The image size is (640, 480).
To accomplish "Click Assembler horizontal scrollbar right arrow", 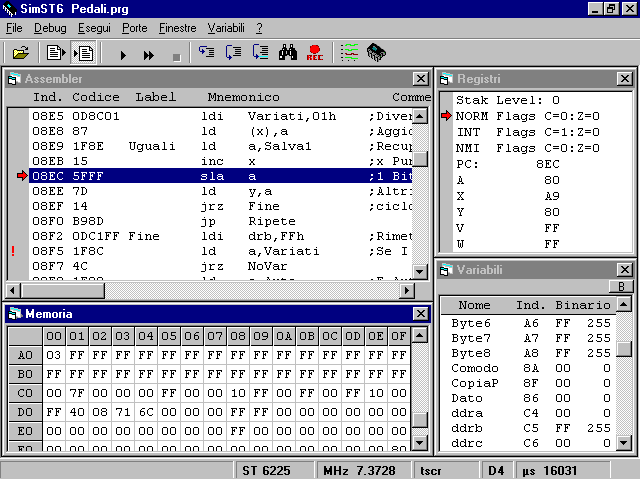I will pyautogui.click(x=407, y=291).
